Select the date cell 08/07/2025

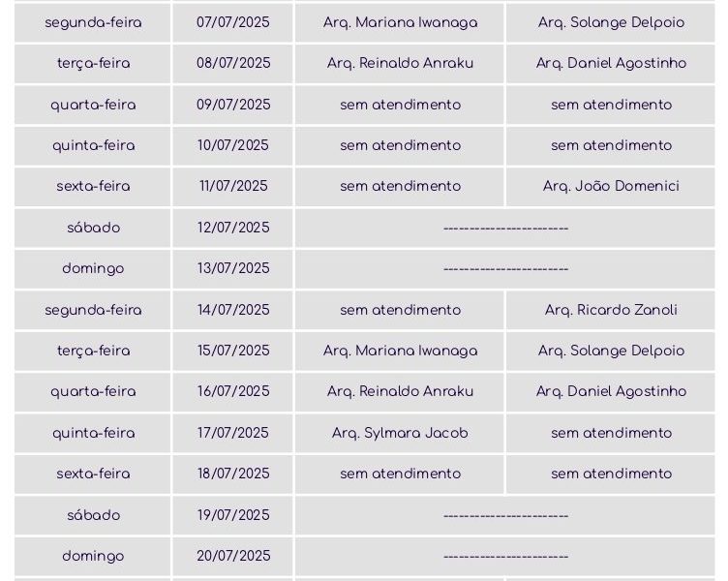232,63
